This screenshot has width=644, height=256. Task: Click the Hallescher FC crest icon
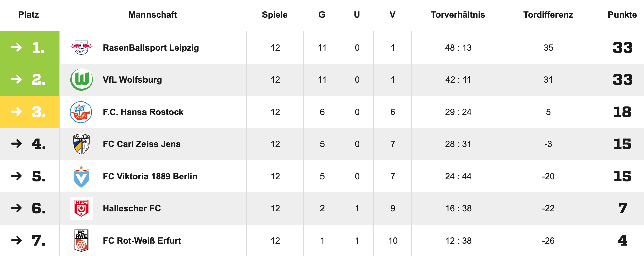(81, 208)
